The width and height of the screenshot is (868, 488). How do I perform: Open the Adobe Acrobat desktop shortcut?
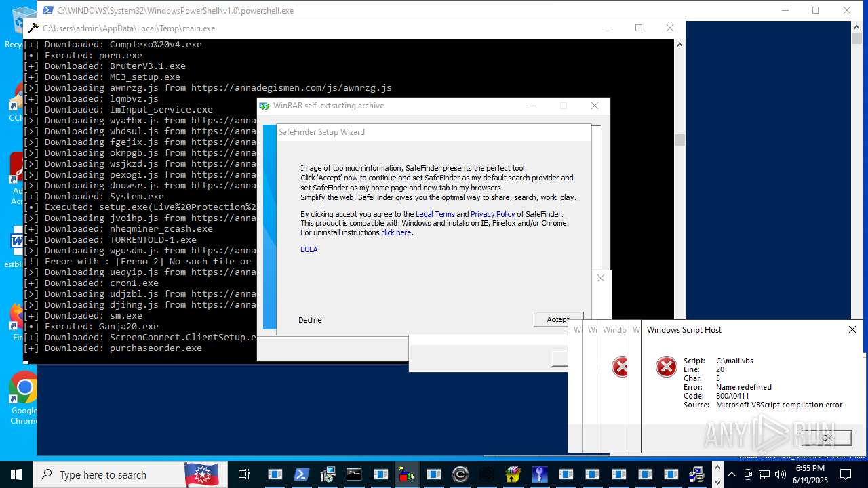[x=15, y=178]
